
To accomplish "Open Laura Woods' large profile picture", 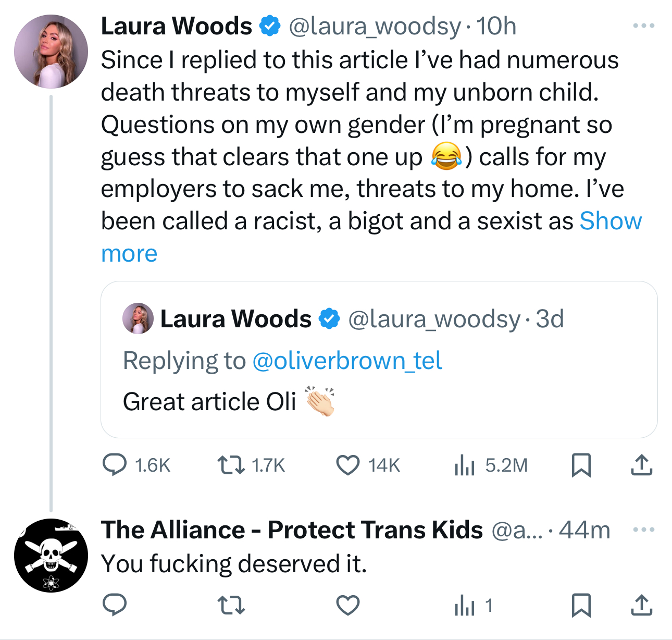I will (x=51, y=51).
